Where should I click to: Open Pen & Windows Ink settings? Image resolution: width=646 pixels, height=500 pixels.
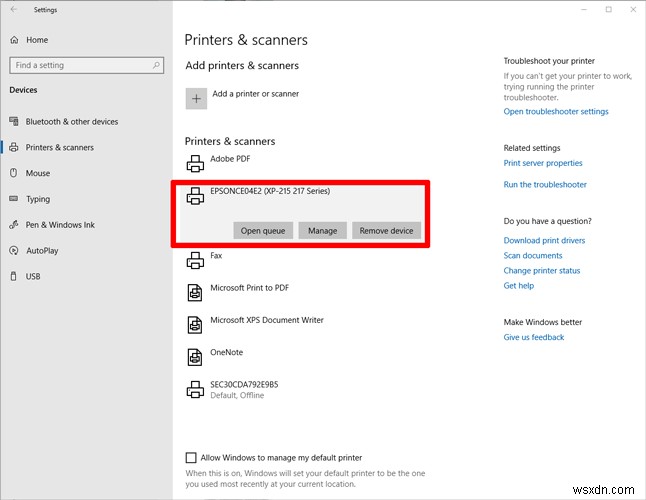pyautogui.click(x=60, y=225)
